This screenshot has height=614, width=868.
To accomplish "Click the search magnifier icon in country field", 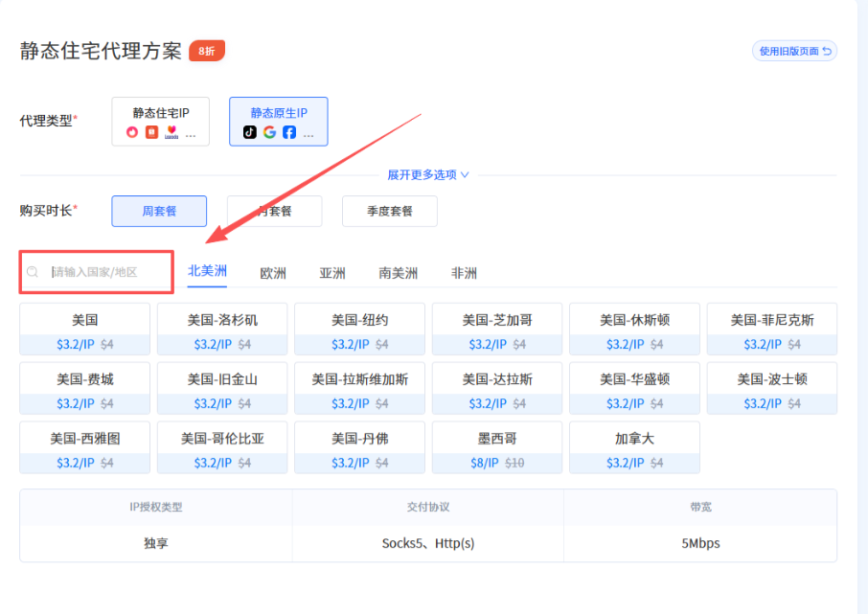I will 33,272.
